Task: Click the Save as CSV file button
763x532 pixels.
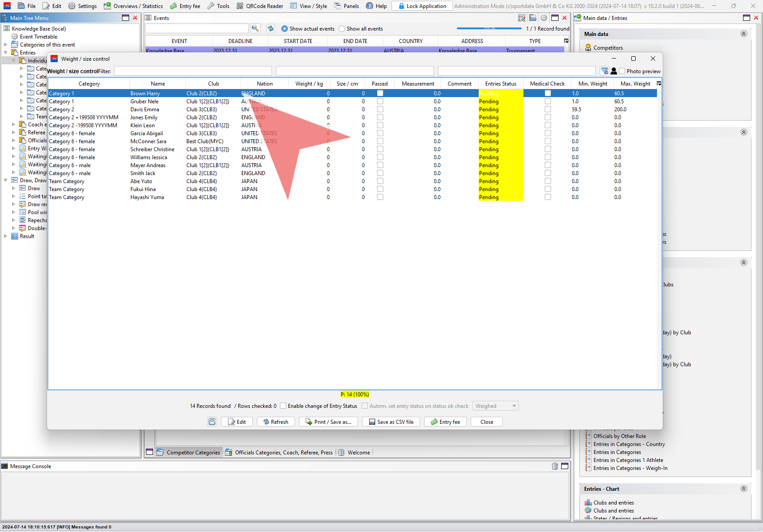Action: tap(391, 422)
